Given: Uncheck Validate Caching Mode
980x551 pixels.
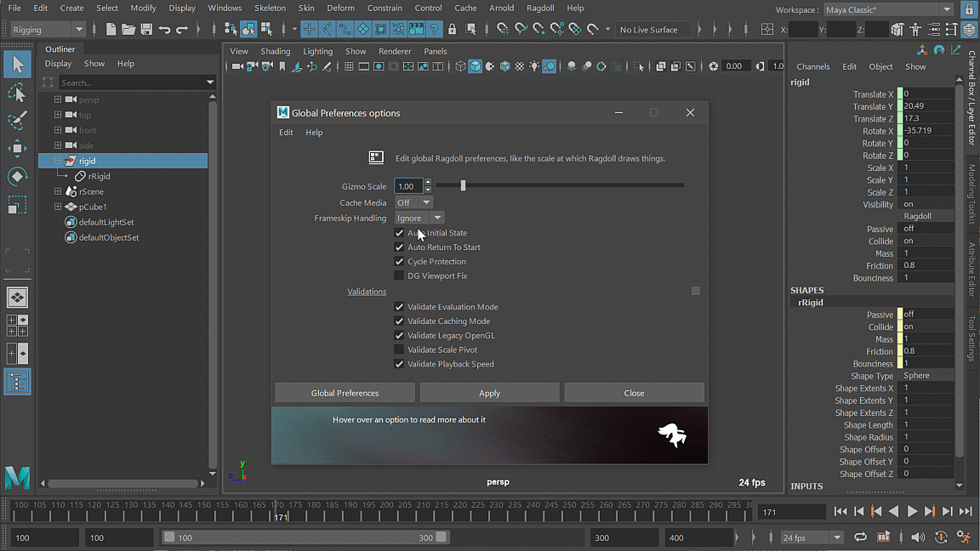Looking at the screenshot, I should coord(399,321).
